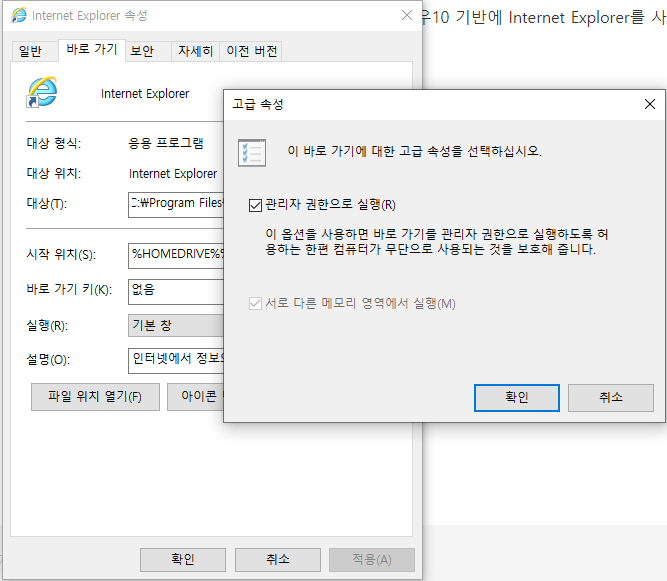Click the 바로 가기 키(K) field showing 없음
The image size is (667, 581).
coord(176,291)
